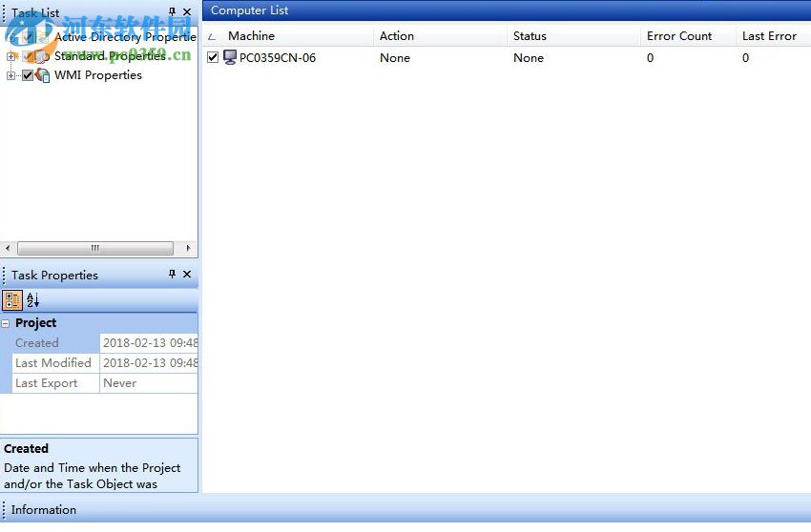Close the Task List panel

[187, 11]
